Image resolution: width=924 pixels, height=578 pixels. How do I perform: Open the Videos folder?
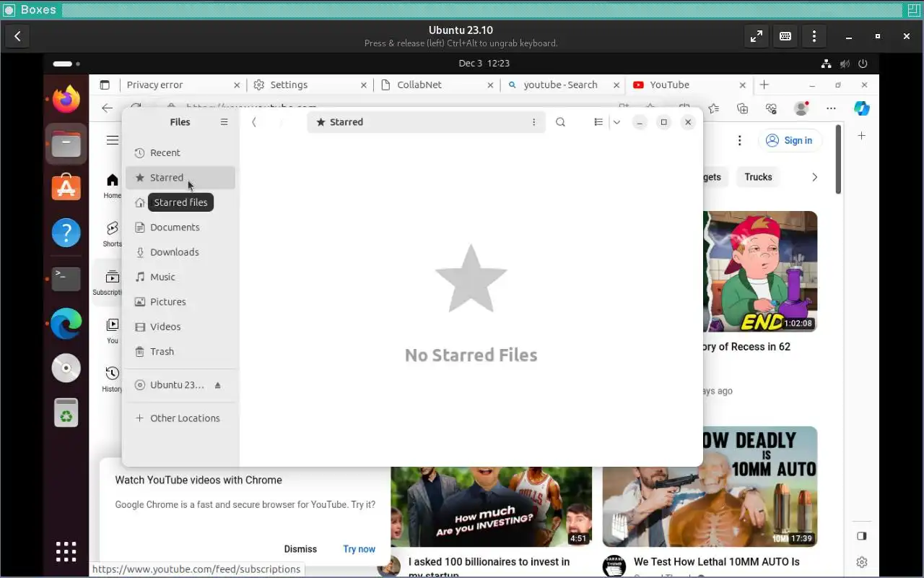coord(180,327)
